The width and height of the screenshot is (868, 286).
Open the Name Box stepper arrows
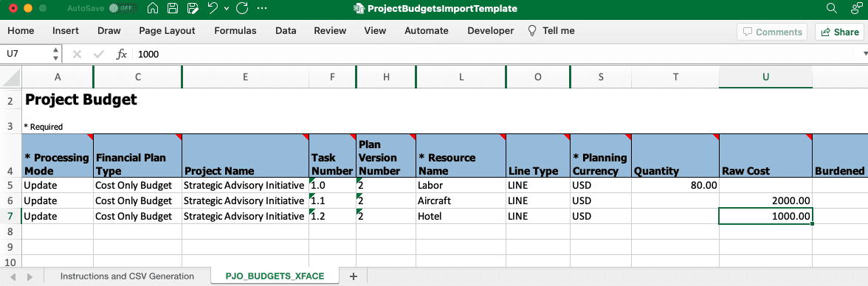55,55
